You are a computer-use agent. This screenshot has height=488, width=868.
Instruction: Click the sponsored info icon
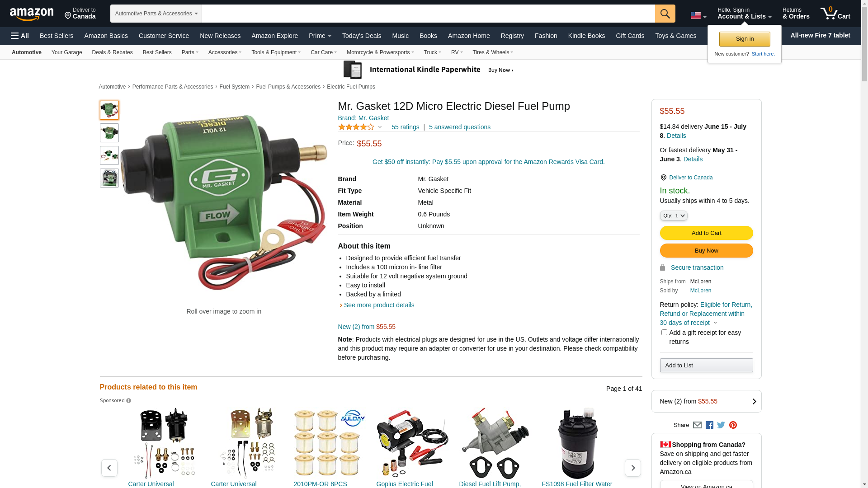coord(129,401)
